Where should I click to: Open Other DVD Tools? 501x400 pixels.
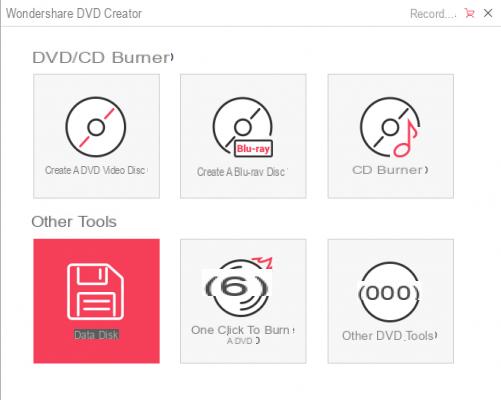(x=390, y=301)
